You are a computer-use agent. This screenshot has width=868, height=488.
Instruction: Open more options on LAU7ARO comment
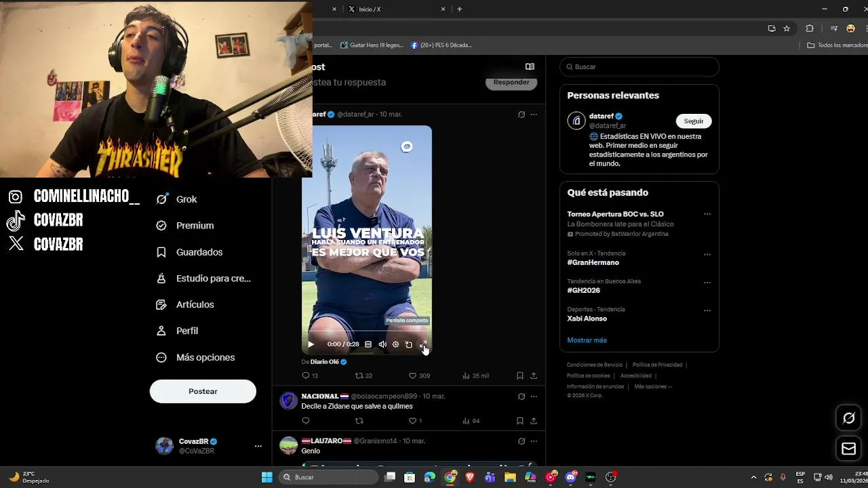coord(534,441)
